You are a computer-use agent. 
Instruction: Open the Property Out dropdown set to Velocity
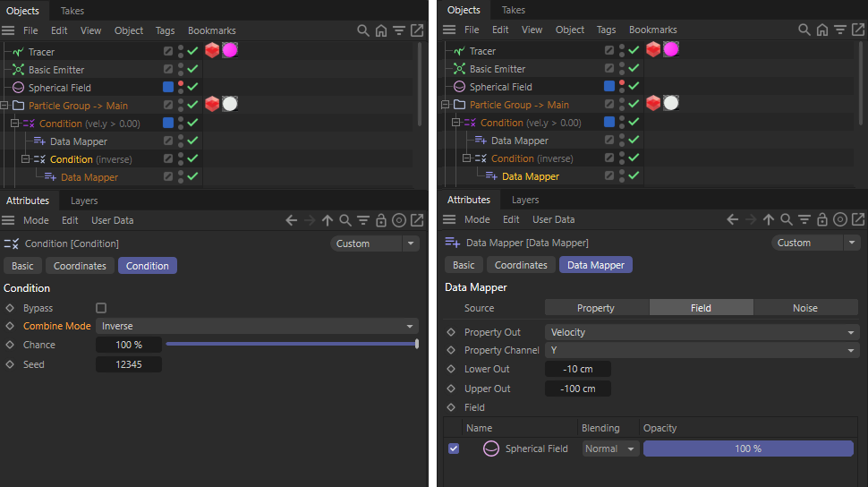pyautogui.click(x=702, y=332)
